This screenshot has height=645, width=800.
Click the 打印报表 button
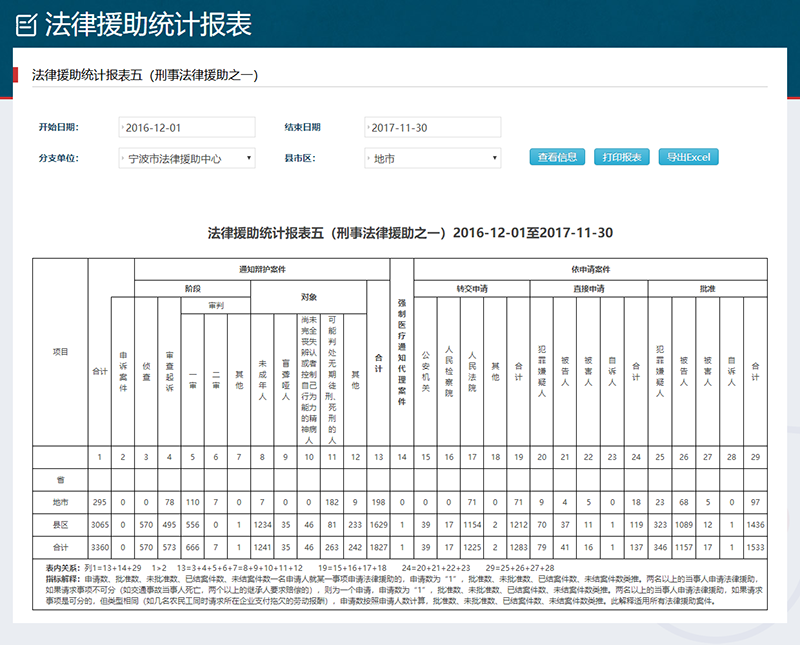tap(622, 157)
